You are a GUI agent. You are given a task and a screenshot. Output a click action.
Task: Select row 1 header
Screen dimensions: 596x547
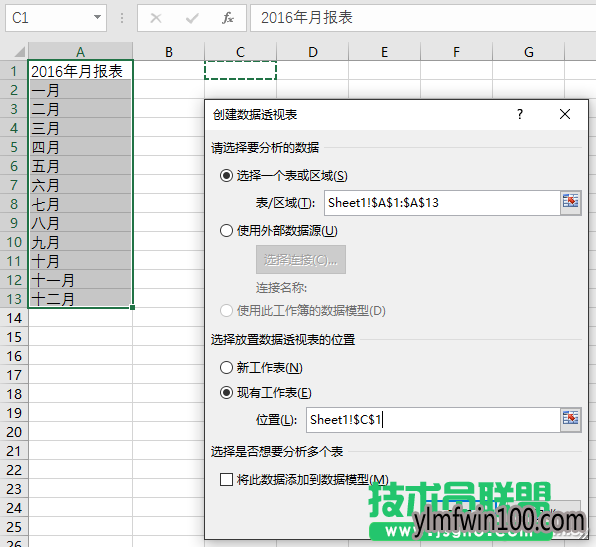(14, 71)
